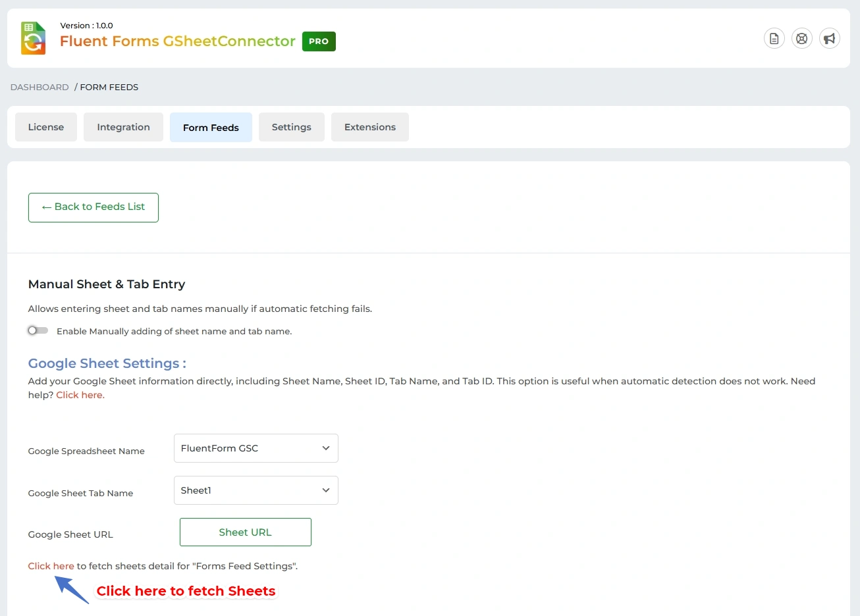
Task: Click the Fluent Forms GSheetConnector title
Action: (x=177, y=41)
